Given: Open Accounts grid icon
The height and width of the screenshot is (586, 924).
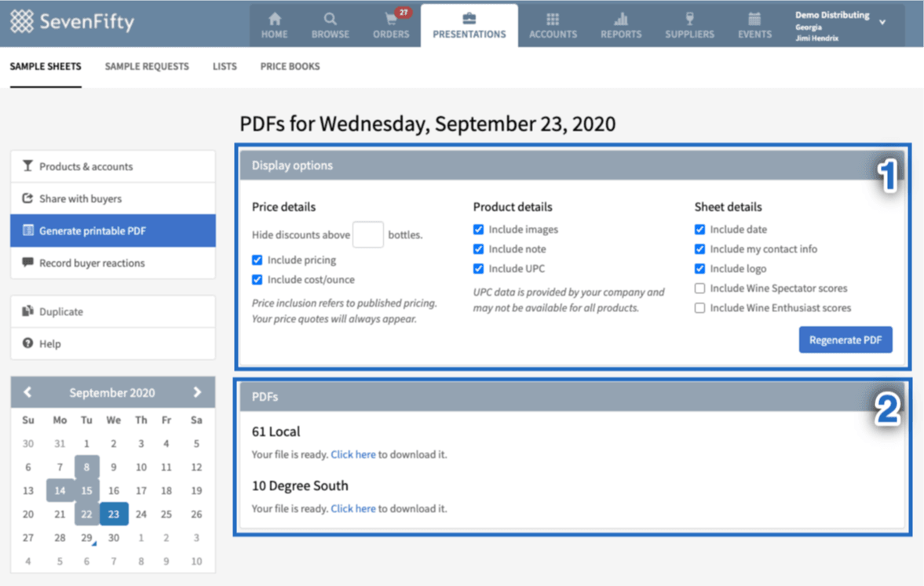Looking at the screenshot, I should point(552,19).
